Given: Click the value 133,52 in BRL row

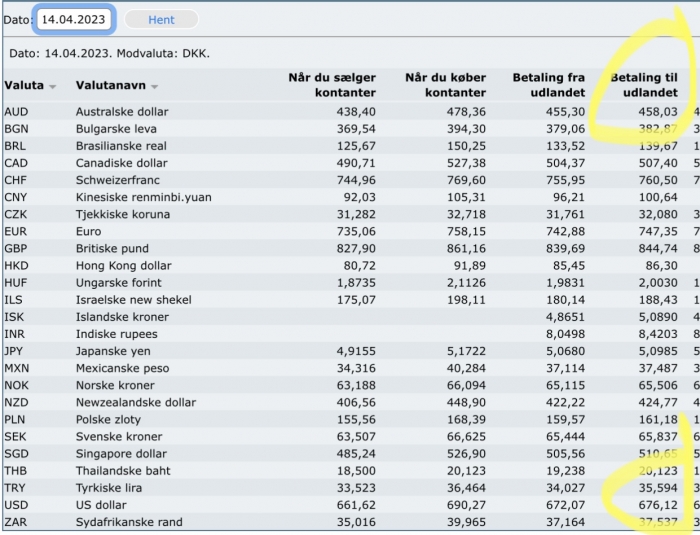Looking at the screenshot, I should [x=565, y=146].
